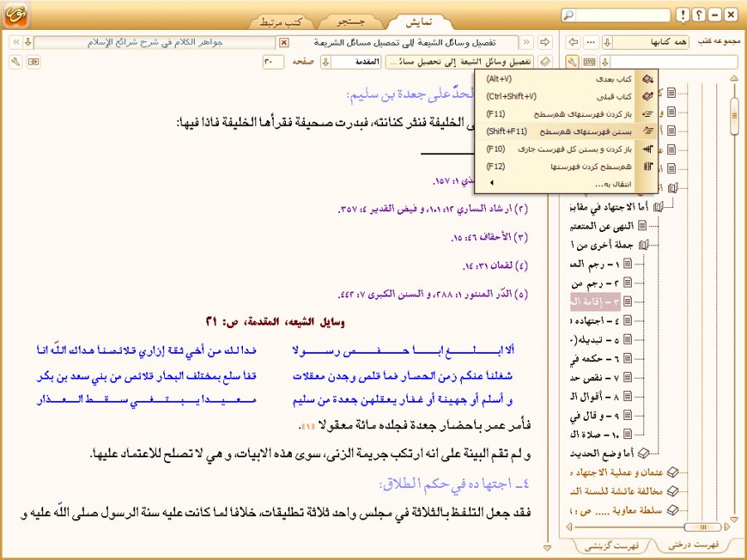Click the index tree scroll-up arrow
747x560 pixels.
tap(734, 78)
